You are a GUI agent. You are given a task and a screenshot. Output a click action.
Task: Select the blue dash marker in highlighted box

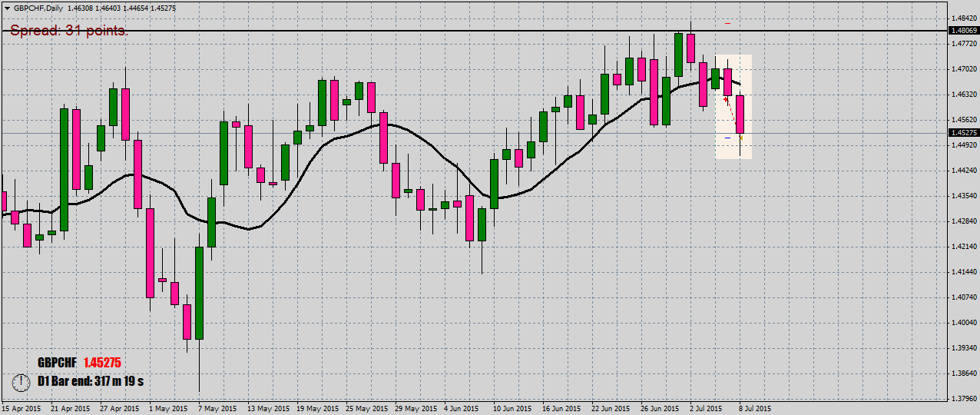click(x=727, y=138)
